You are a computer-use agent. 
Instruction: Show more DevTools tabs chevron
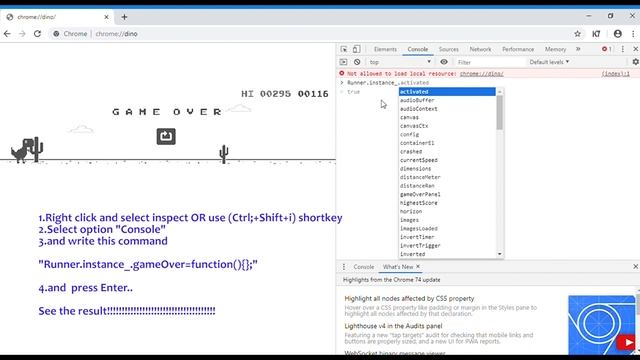point(578,49)
